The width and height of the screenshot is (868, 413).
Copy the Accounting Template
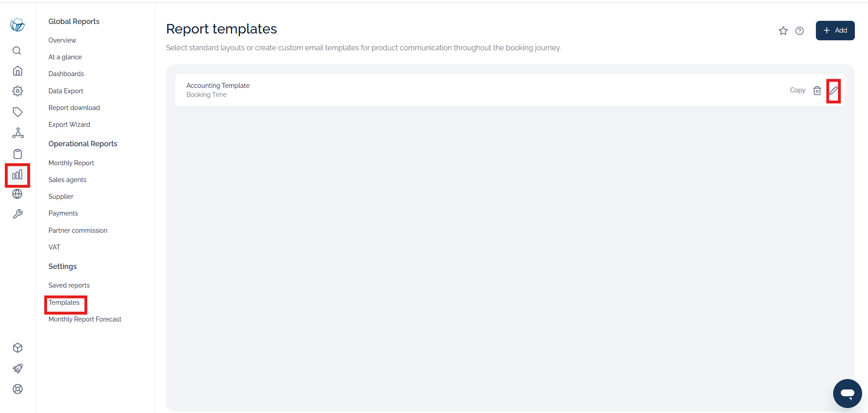797,90
